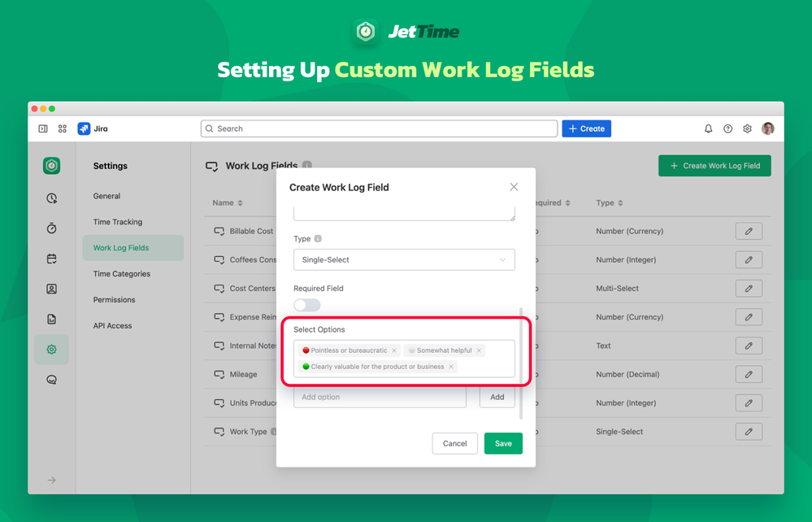
Task: Open the calendar icon in sidebar
Action: [51, 259]
